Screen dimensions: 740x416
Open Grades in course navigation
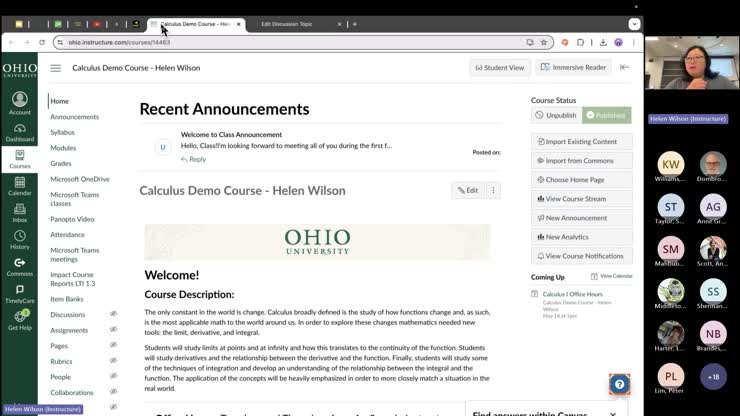[x=61, y=163]
